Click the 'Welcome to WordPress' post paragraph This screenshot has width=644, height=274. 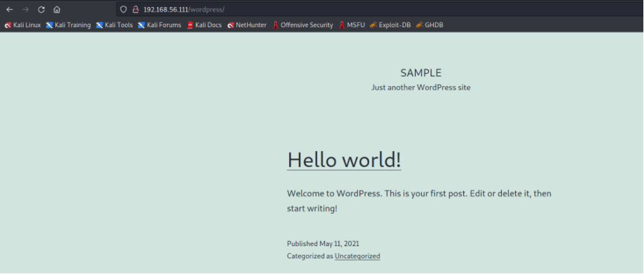pos(420,201)
